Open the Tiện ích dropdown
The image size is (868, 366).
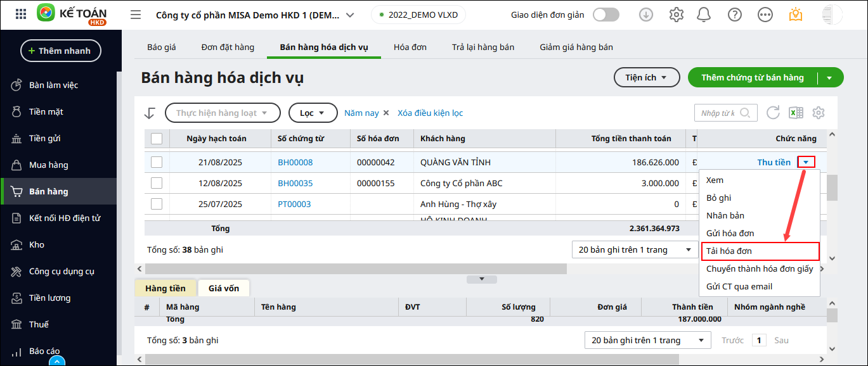point(647,77)
